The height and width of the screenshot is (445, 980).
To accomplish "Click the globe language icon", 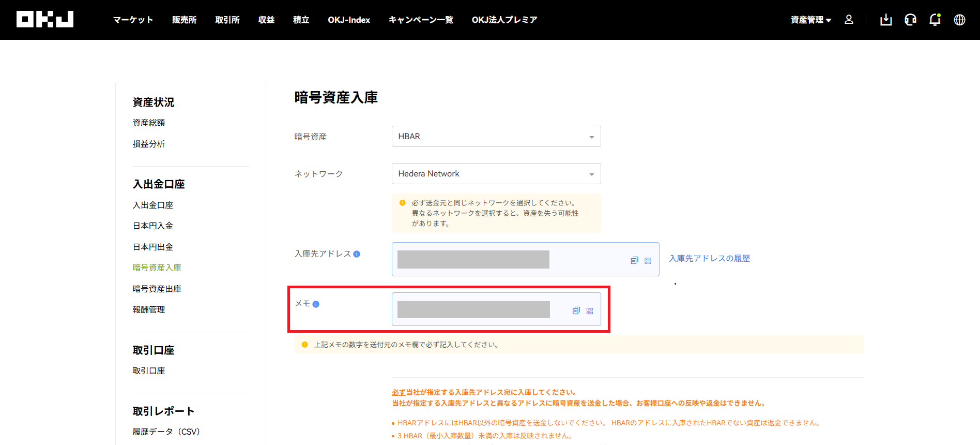I will [959, 20].
